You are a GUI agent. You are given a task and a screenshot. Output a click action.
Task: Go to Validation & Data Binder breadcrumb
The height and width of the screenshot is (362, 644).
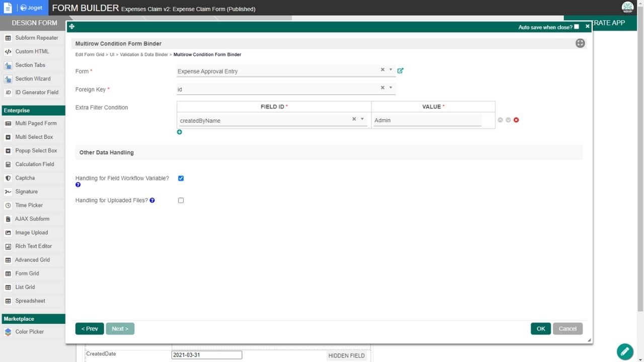144,54
